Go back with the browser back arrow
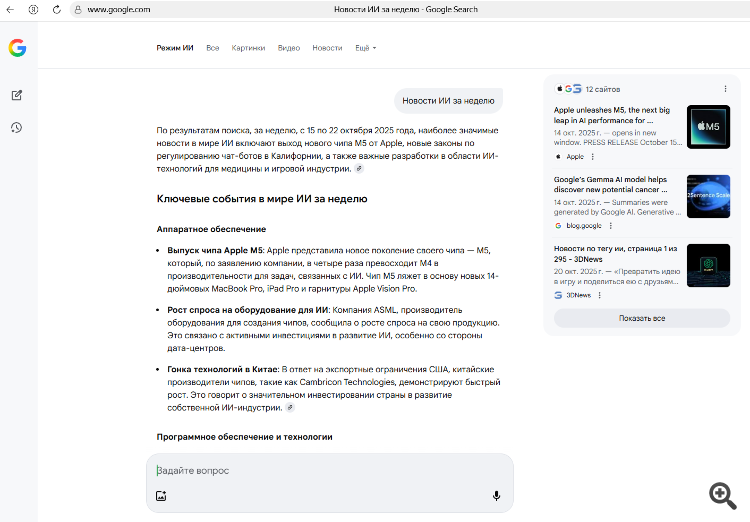This screenshot has width=750, height=522. pos(10,10)
